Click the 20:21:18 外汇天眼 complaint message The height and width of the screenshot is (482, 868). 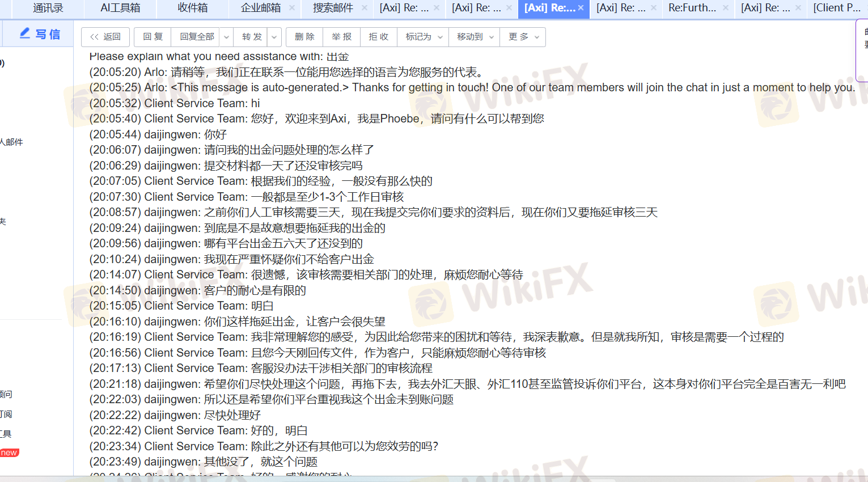[x=468, y=384]
